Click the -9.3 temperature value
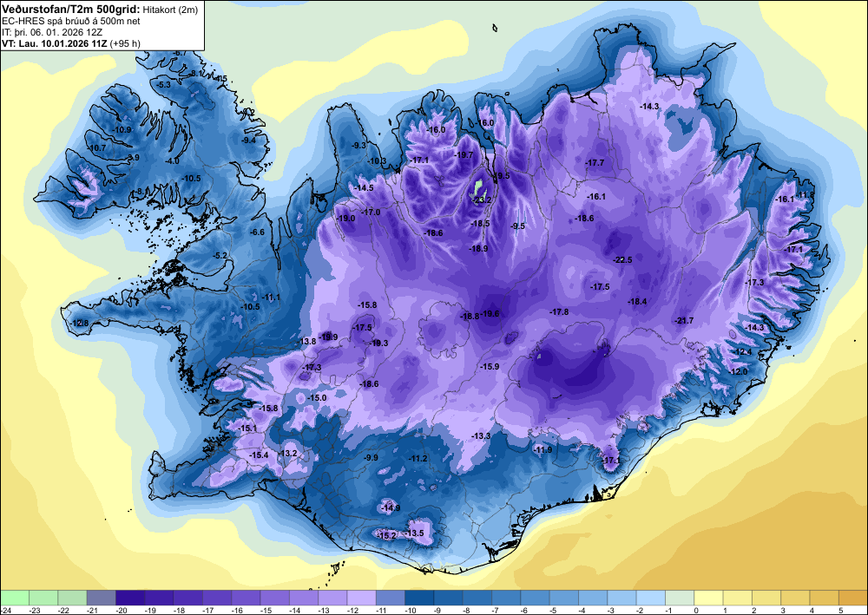The image size is (868, 615). [359, 145]
